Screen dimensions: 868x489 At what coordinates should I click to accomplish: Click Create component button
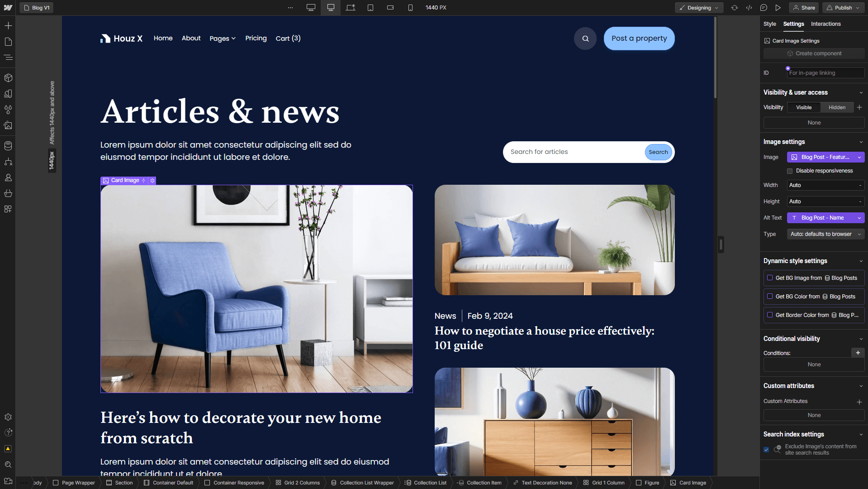(814, 53)
